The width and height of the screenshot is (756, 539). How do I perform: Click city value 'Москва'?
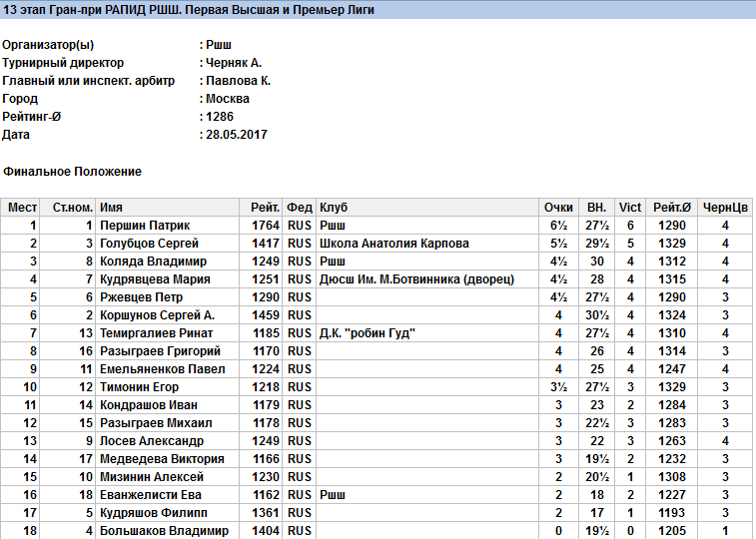tap(228, 98)
